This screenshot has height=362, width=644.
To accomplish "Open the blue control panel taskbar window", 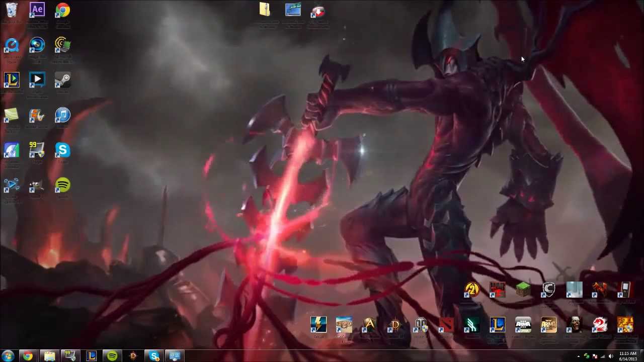I will (x=175, y=356).
